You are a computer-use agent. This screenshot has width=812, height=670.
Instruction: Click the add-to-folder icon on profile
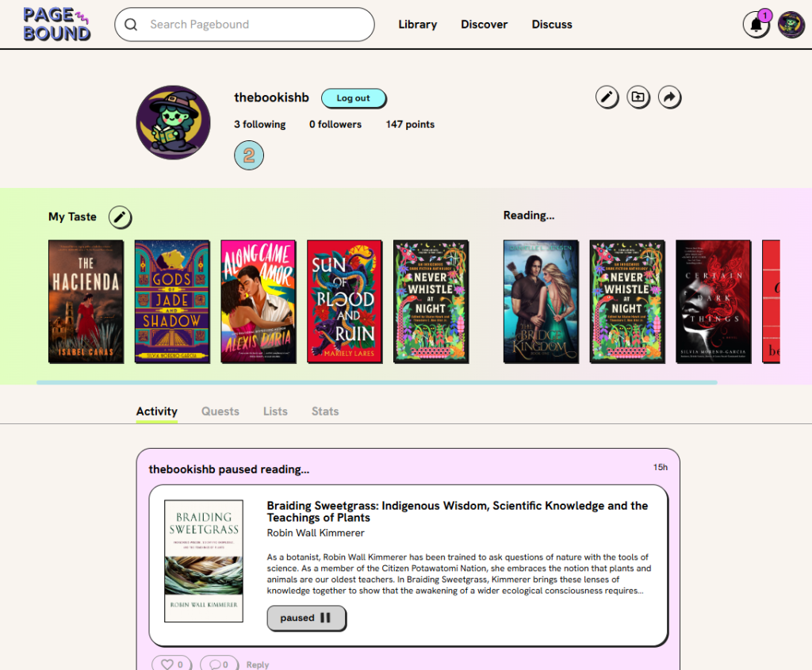[x=638, y=98]
